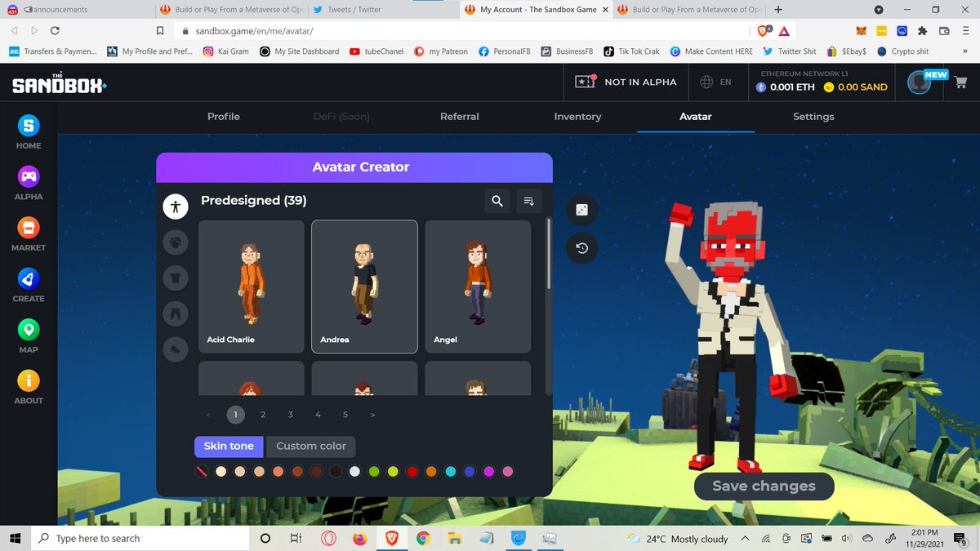980x551 pixels.
Task: Click the Save changes button
Action: 764,486
